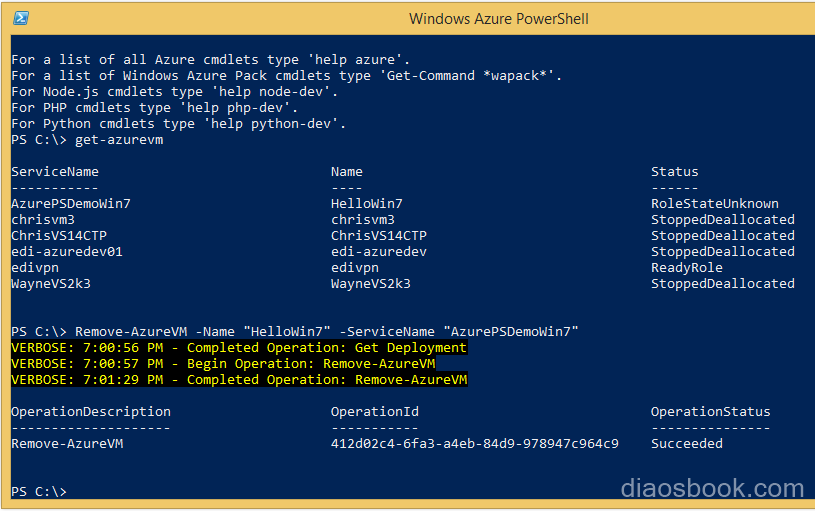Click the verbose Get Deployment completed line
The height and width of the screenshot is (511, 815).
[239, 347]
